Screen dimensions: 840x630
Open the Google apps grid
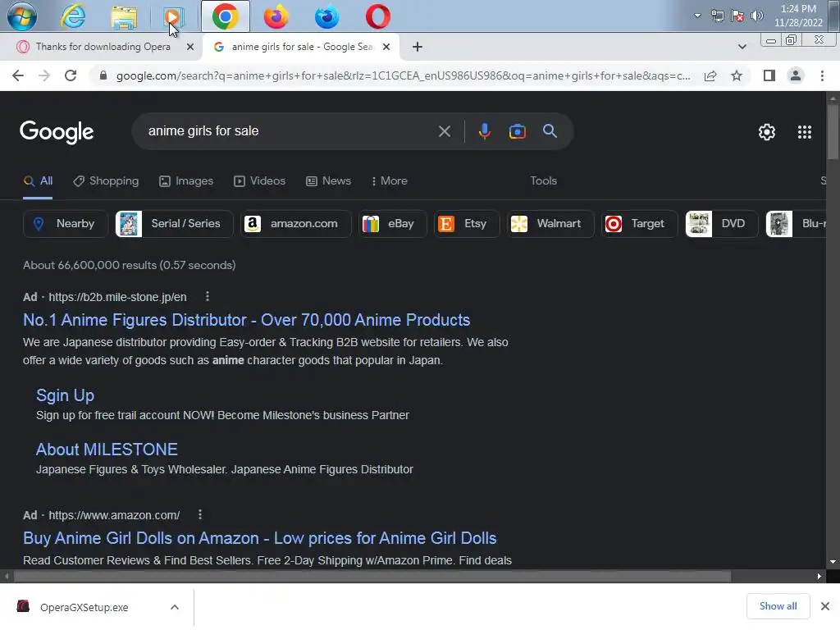[x=804, y=132]
